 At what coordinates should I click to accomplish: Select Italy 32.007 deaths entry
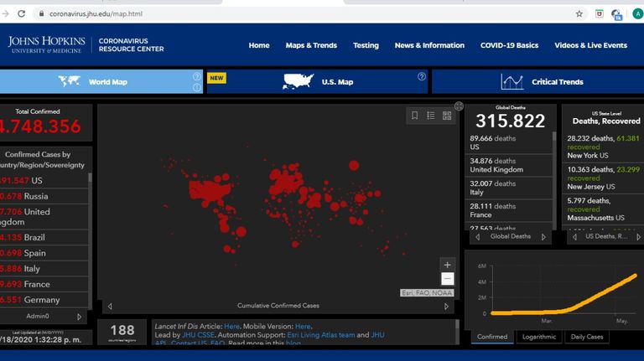(508, 188)
